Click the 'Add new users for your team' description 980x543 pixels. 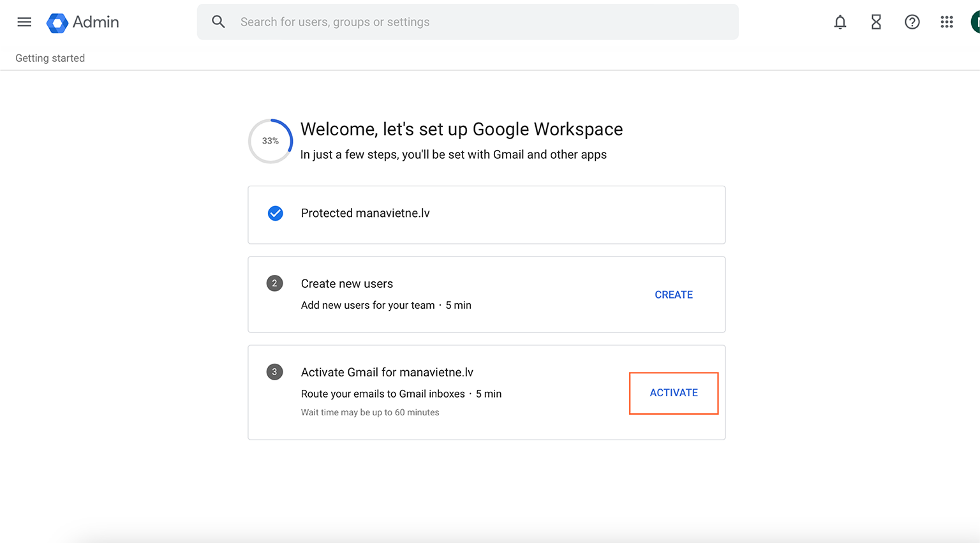(x=367, y=306)
